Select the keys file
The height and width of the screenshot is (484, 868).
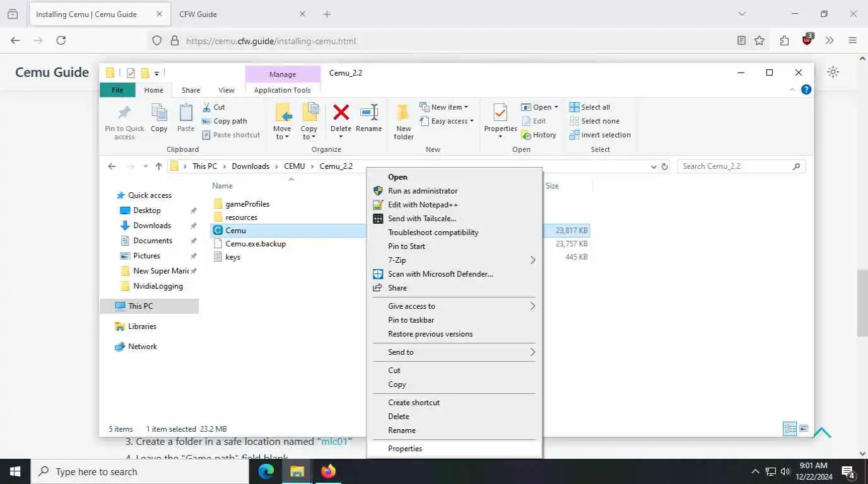(x=233, y=257)
